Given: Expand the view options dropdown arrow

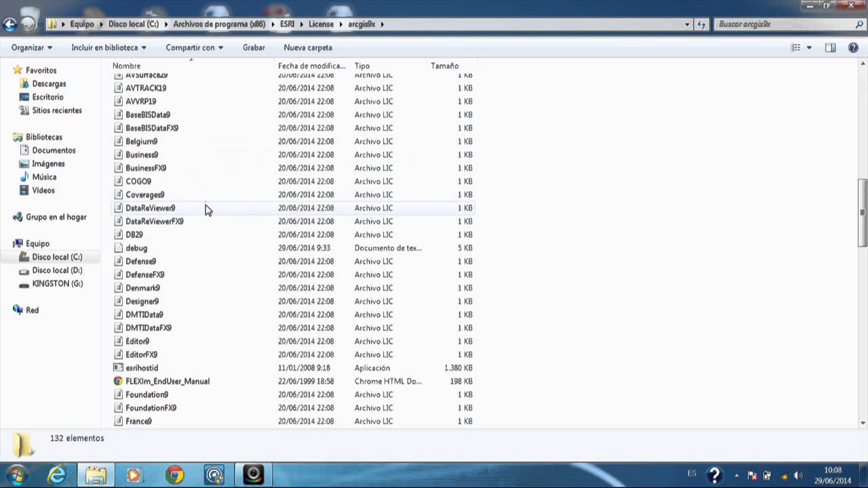Looking at the screenshot, I should pos(809,47).
